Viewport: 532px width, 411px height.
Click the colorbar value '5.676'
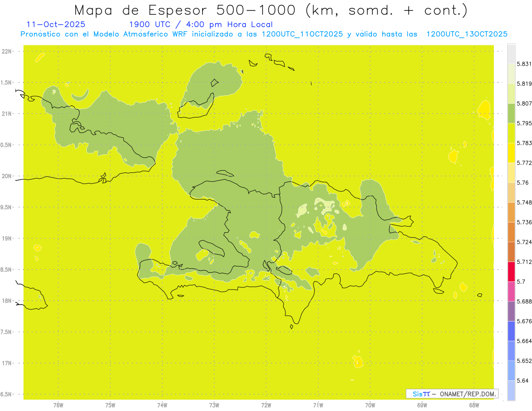pos(524,321)
